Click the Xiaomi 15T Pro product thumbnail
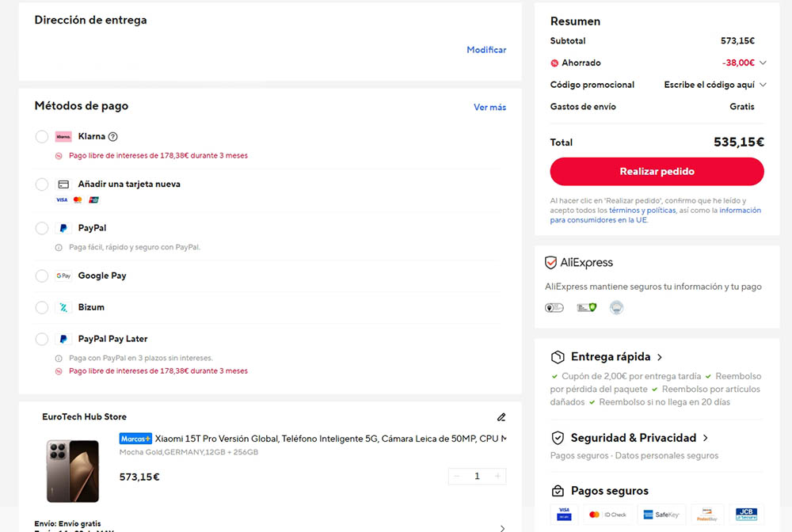 coord(73,471)
